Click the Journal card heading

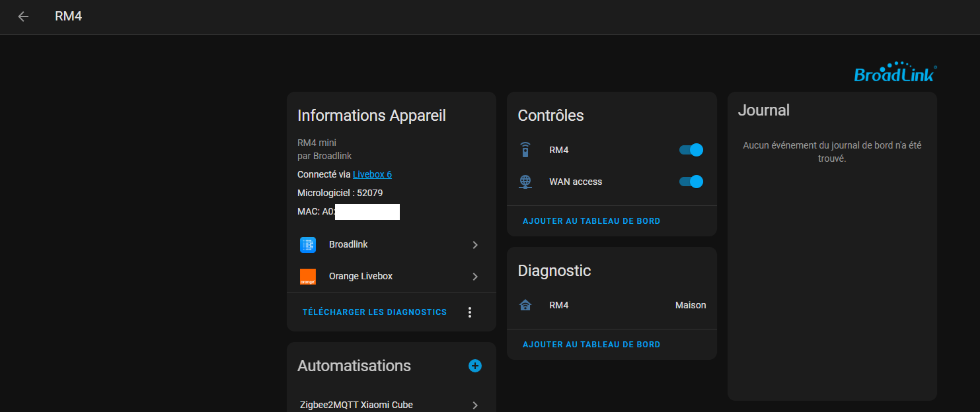(x=764, y=110)
